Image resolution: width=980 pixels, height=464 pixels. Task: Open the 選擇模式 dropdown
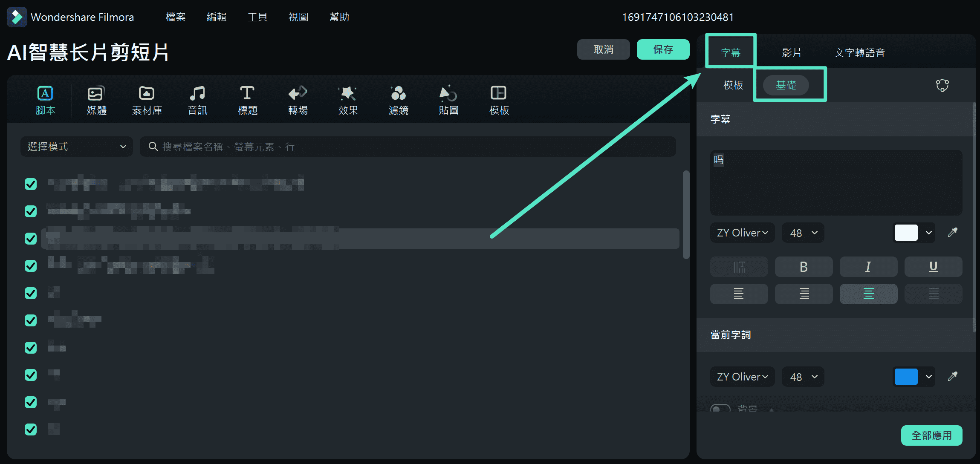[77, 147]
